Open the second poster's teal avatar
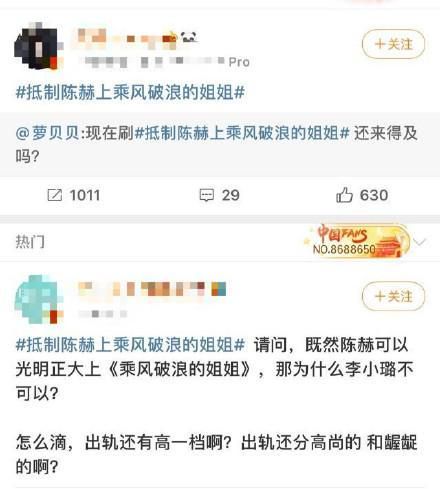The height and width of the screenshot is (489, 440). pyautogui.click(x=39, y=299)
